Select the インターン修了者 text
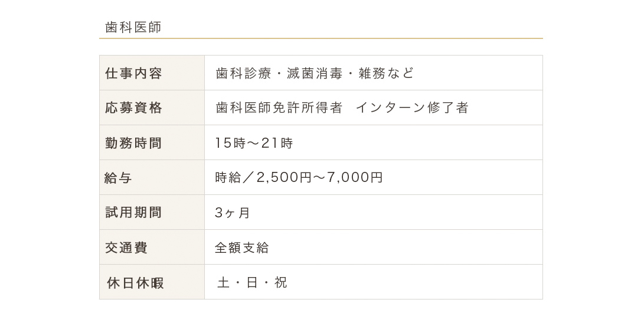644x332 pixels. [x=412, y=108]
